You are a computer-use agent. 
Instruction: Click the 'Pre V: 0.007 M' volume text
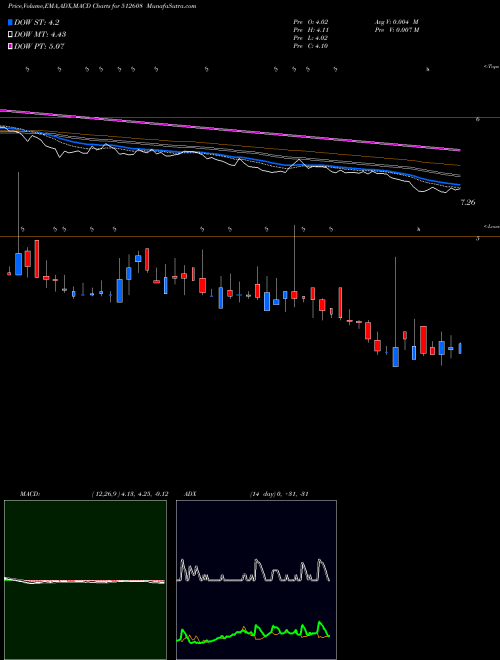coord(396,30)
